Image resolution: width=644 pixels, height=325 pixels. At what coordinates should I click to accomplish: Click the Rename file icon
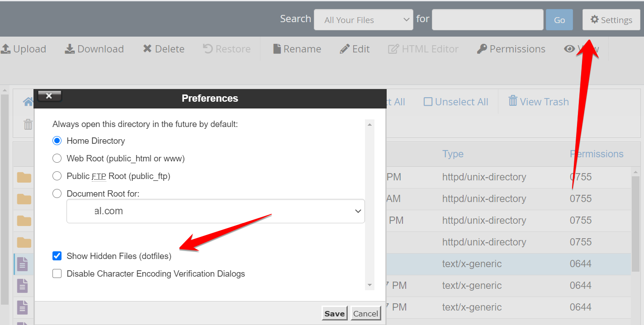[277, 49]
